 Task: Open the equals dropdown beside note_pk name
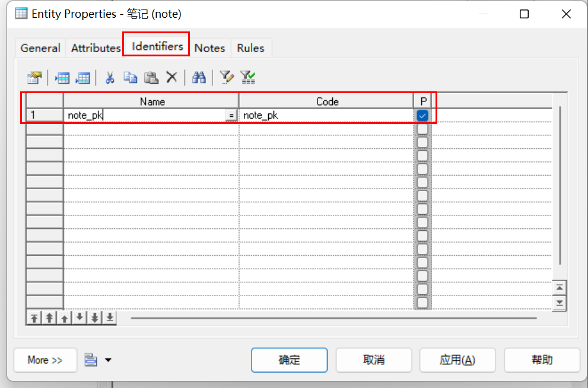(231, 115)
